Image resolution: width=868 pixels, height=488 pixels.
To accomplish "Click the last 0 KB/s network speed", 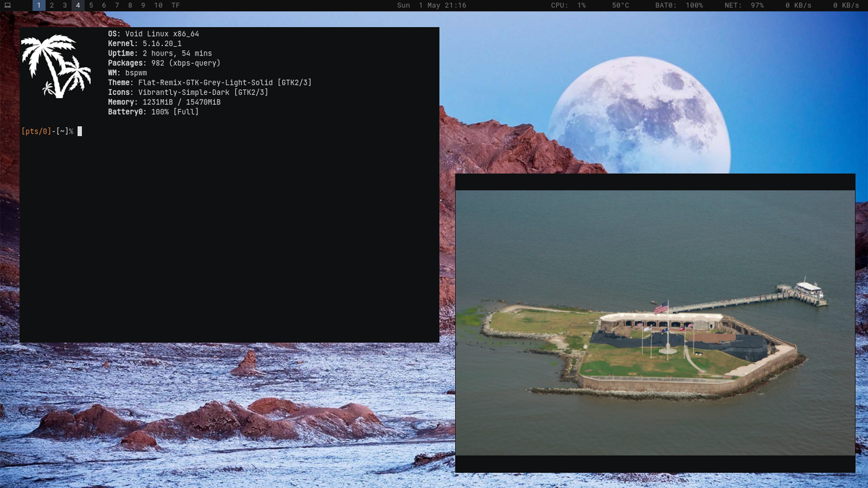I will tap(846, 5).
